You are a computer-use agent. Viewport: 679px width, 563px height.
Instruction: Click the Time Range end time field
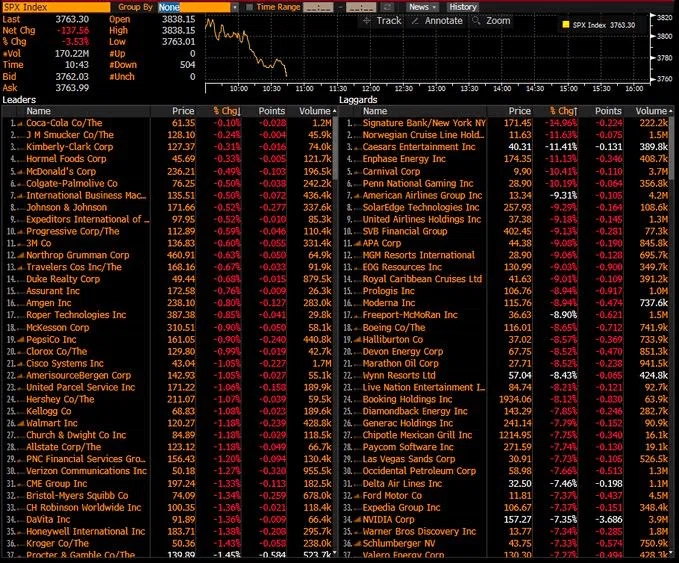(361, 7)
